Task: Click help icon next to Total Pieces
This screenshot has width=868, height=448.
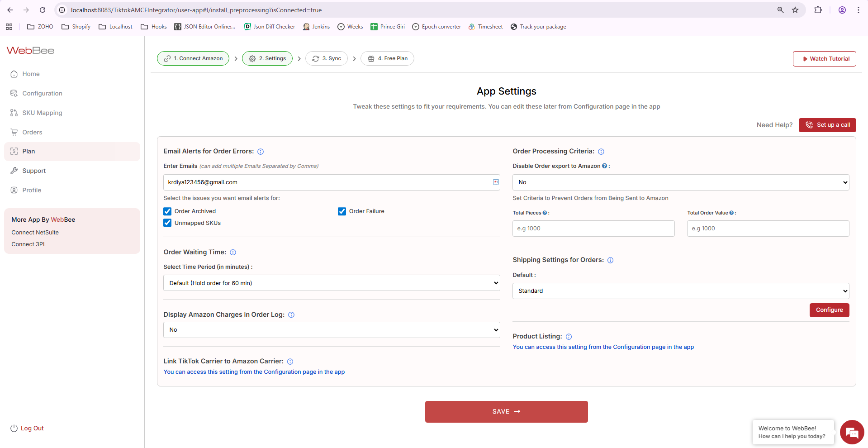Action: (545, 213)
